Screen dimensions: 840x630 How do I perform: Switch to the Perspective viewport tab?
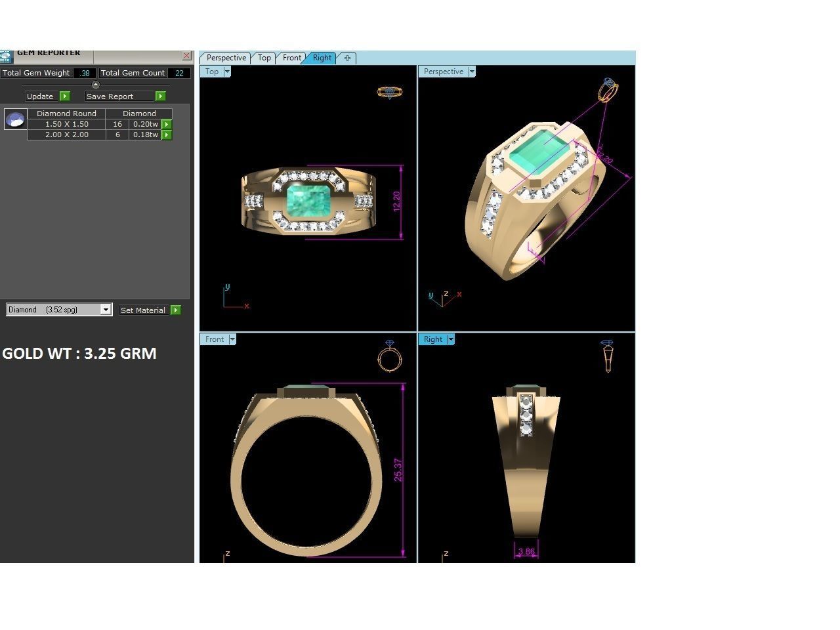coord(226,58)
